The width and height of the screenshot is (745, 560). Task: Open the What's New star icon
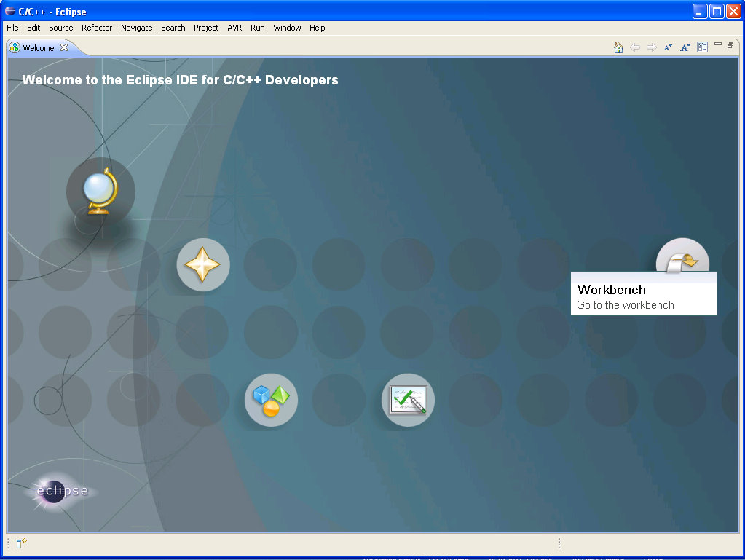click(x=203, y=264)
